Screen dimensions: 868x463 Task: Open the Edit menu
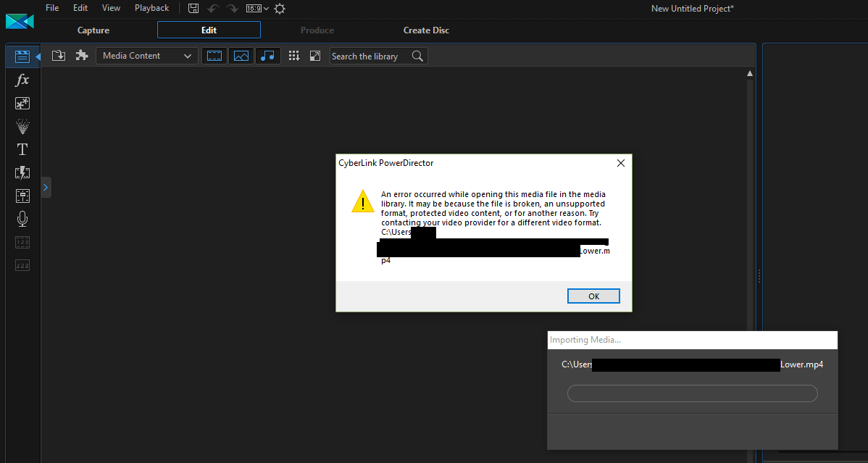point(80,8)
